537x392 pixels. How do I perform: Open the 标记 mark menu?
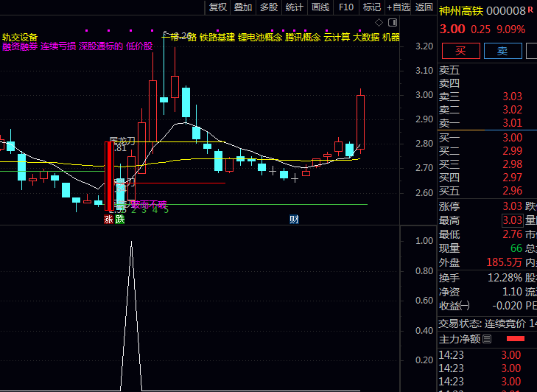pyautogui.click(x=372, y=7)
